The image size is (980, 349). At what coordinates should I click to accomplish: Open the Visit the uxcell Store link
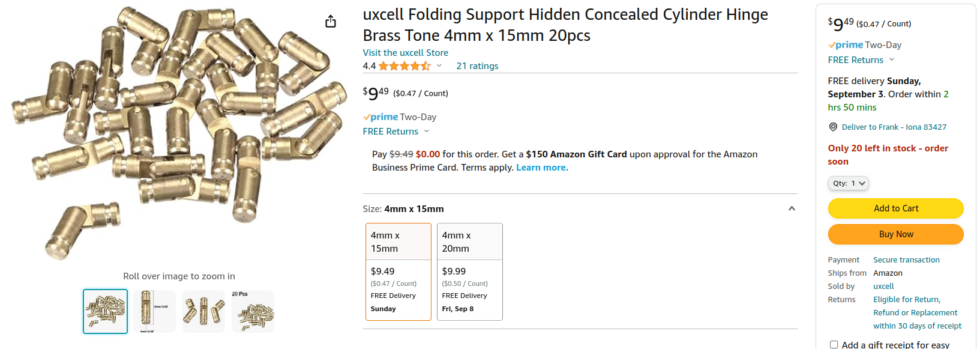coord(405,53)
